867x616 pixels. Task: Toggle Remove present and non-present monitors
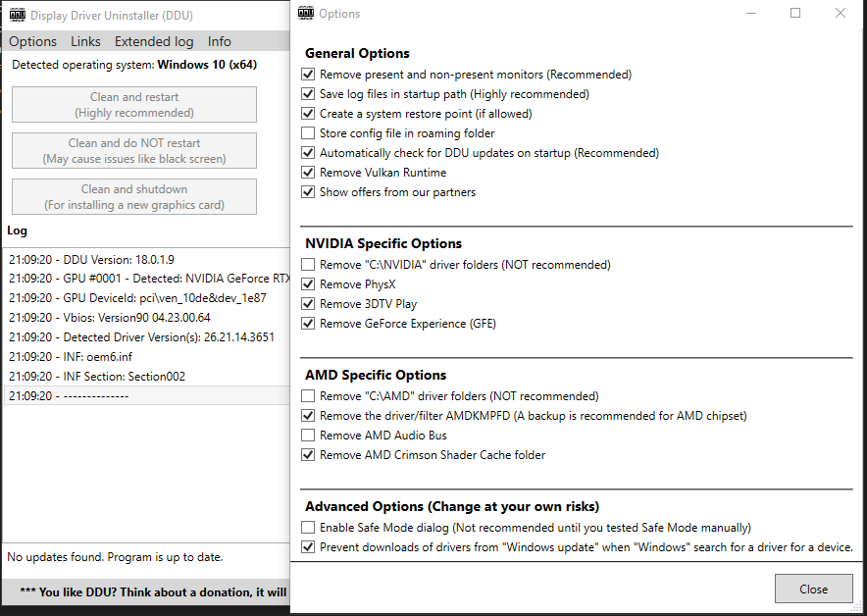coord(308,75)
